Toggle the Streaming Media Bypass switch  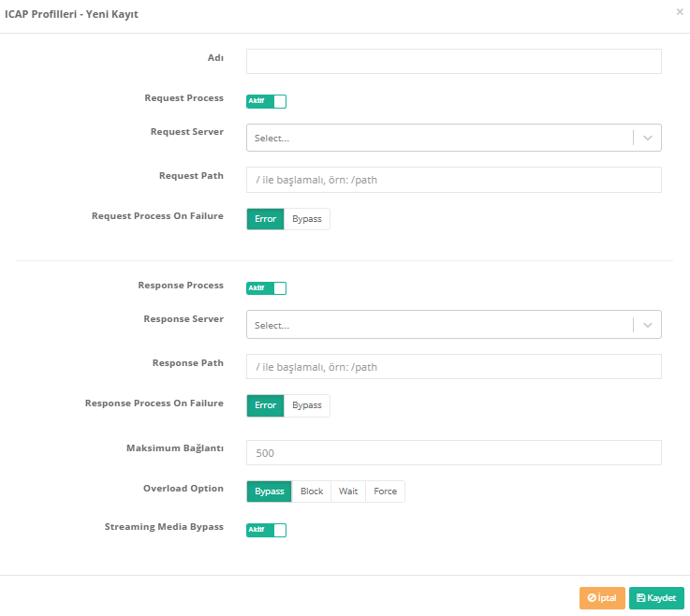266,531
